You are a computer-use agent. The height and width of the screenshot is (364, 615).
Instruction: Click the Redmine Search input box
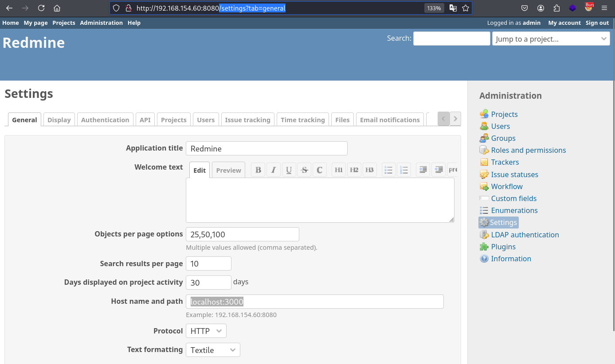click(451, 39)
